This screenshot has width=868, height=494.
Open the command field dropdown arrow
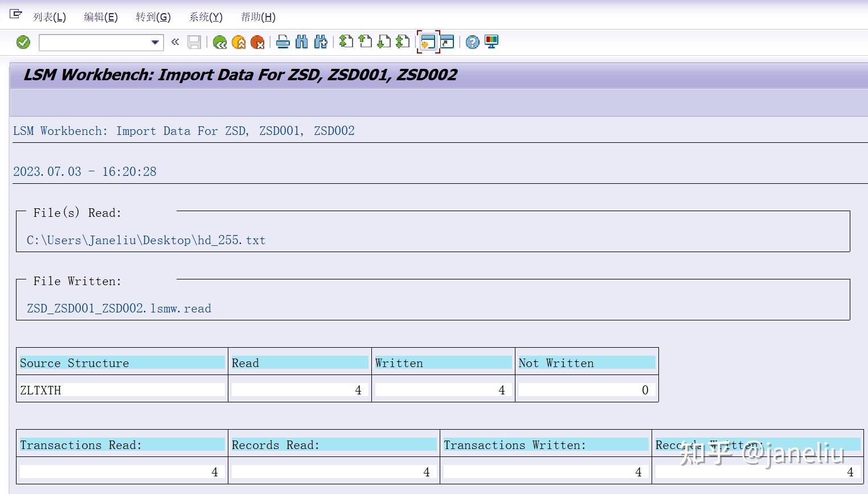pos(154,42)
